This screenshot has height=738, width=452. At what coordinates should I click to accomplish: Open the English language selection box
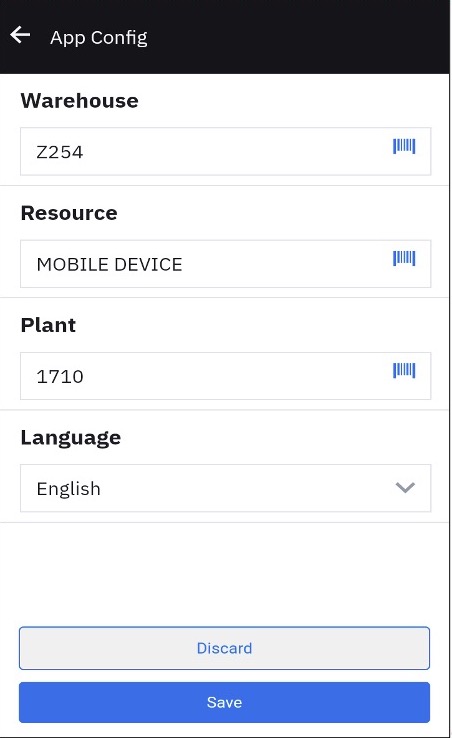225,488
